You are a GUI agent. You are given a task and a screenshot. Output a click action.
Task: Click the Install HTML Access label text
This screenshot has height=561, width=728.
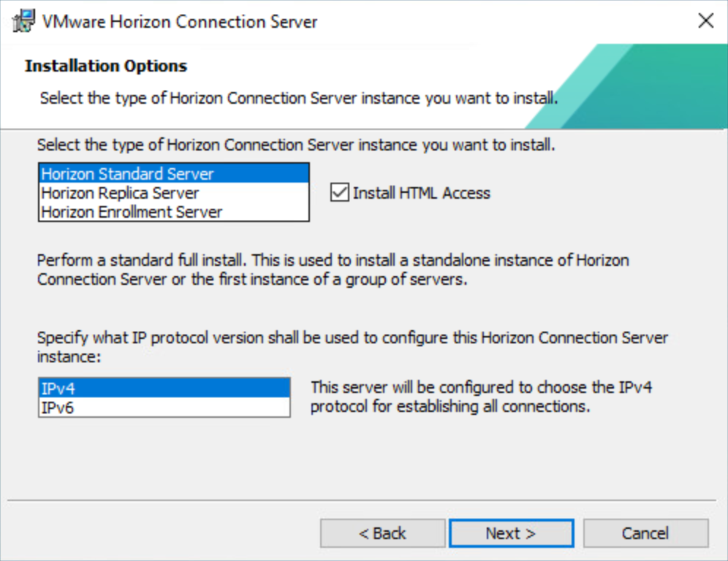[x=422, y=193]
